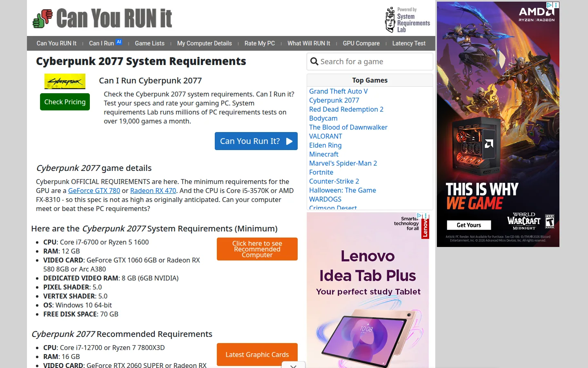Click the AMD gaming PC ad image
Image resolution: width=588 pixels, height=368 pixels.
click(x=498, y=124)
